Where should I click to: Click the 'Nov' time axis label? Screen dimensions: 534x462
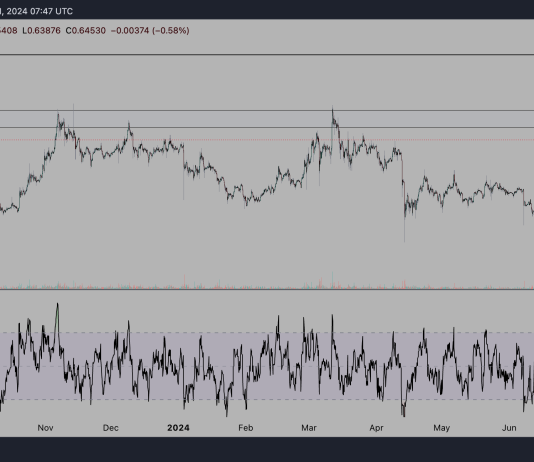(45, 428)
